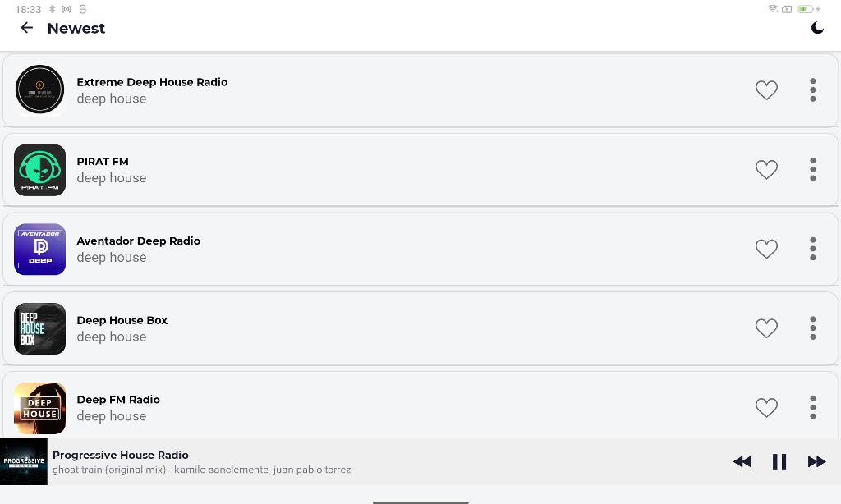Toggle dark mode with the moon icon
841x504 pixels.
click(x=817, y=28)
